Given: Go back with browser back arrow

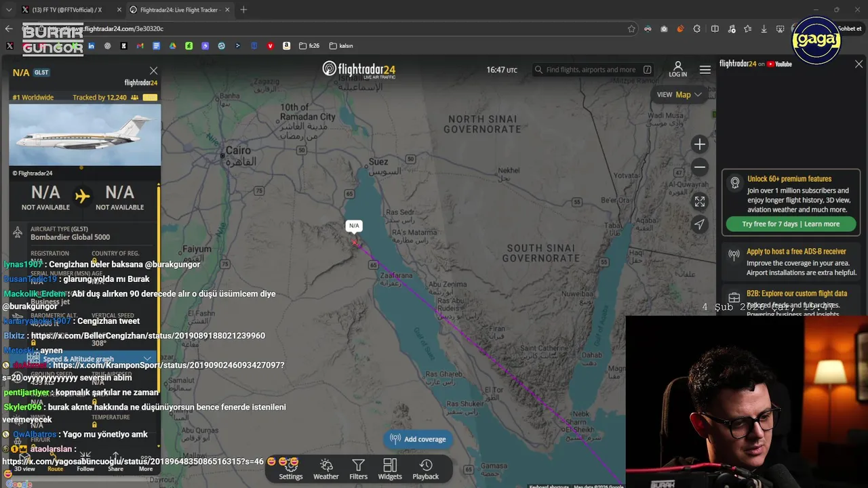Looking at the screenshot, I should (x=9, y=28).
